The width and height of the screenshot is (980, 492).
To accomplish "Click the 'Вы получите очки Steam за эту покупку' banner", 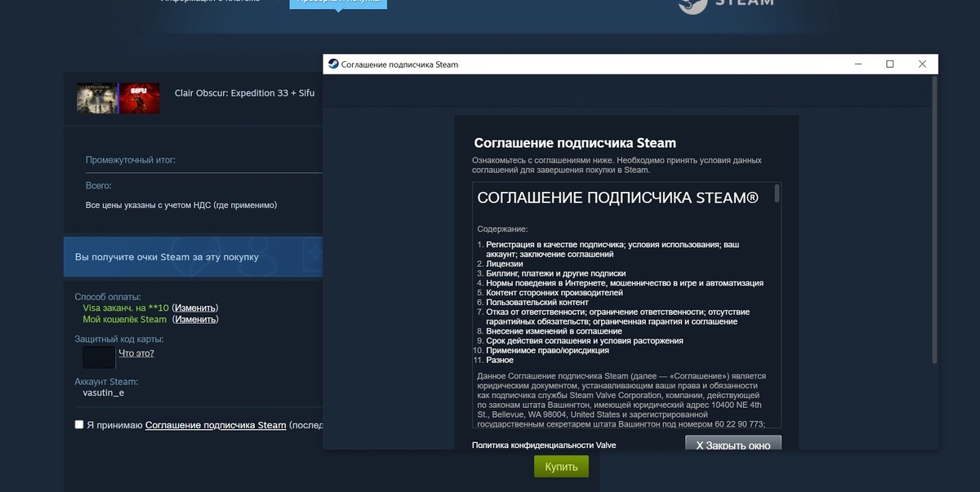I will (x=193, y=257).
